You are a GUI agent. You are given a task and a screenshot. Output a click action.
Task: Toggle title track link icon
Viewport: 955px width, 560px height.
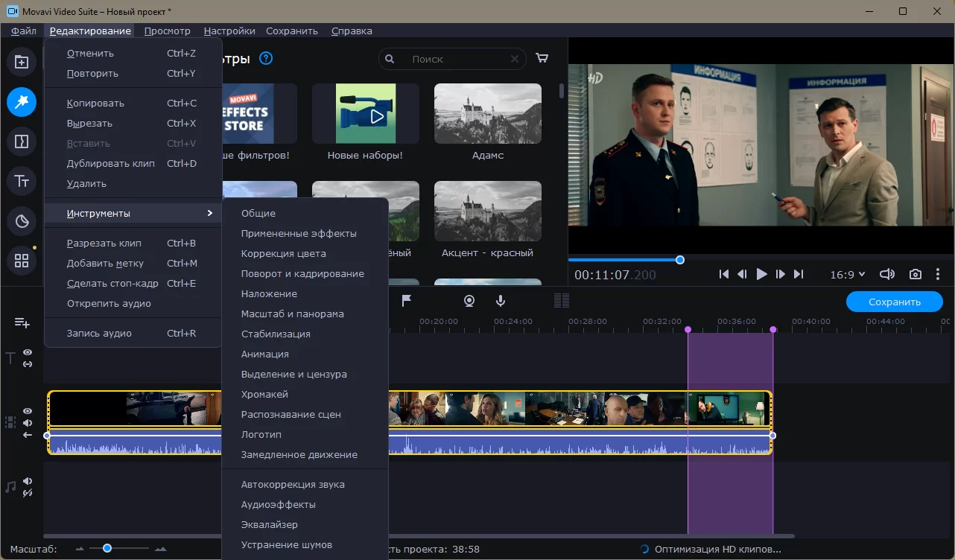28,364
